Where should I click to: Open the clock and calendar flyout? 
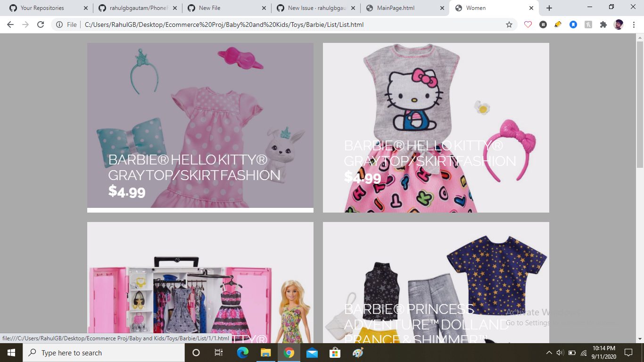pyautogui.click(x=604, y=353)
